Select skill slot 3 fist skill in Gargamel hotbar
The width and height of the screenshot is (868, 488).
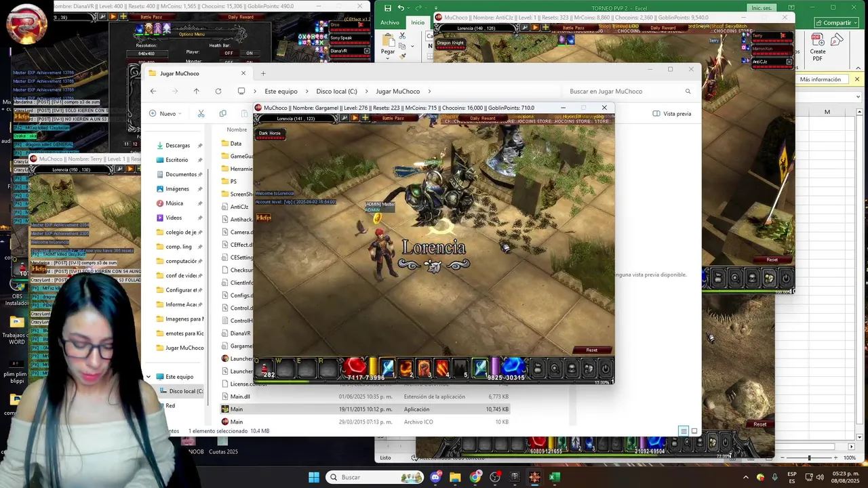click(424, 368)
